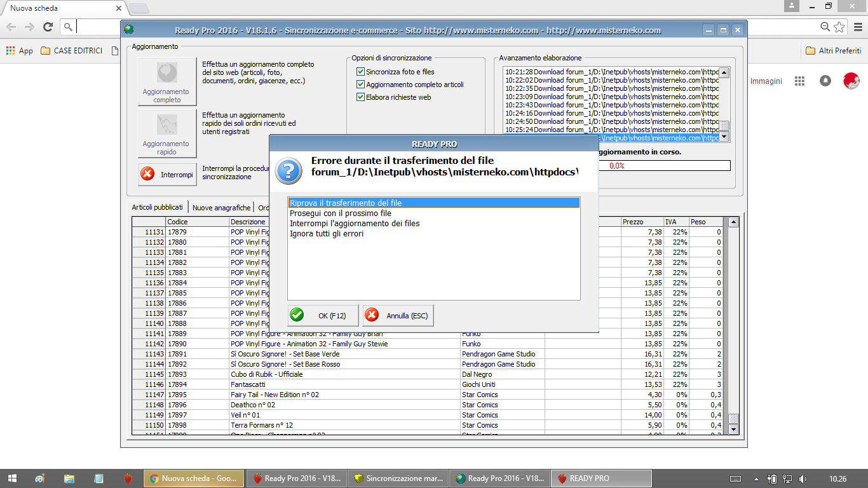Viewport: 868px width, 488px height.
Task: Switch to the Sincronizzazione taskbar window
Action: coord(399,478)
